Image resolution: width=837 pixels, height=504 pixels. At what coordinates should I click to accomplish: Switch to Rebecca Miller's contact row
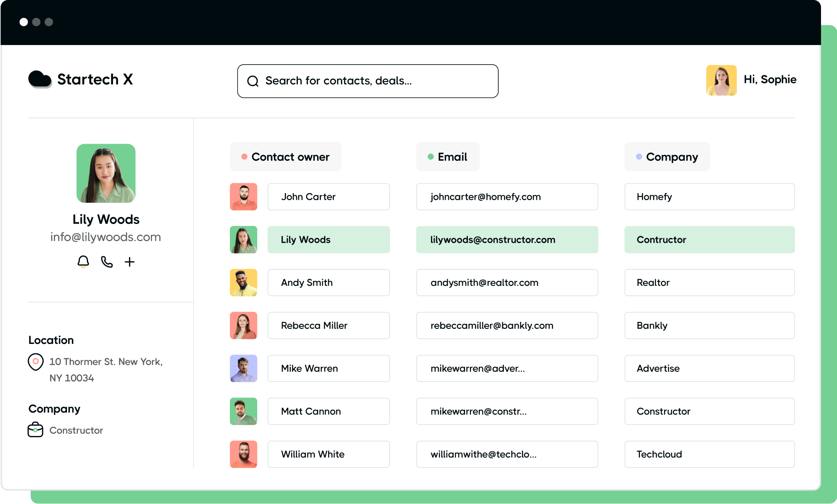[328, 325]
